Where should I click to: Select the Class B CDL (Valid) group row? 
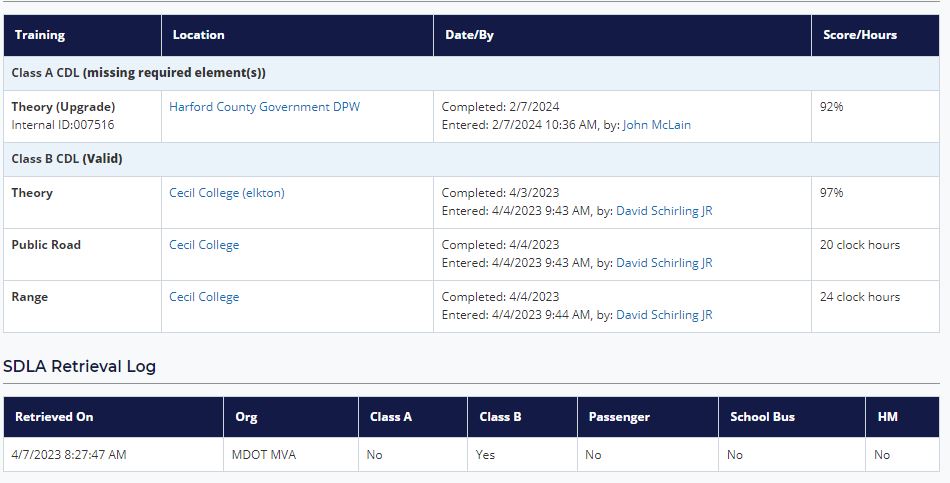coord(67,159)
